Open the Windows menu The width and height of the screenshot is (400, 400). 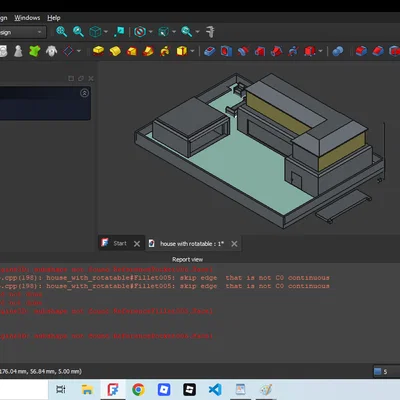[27, 18]
